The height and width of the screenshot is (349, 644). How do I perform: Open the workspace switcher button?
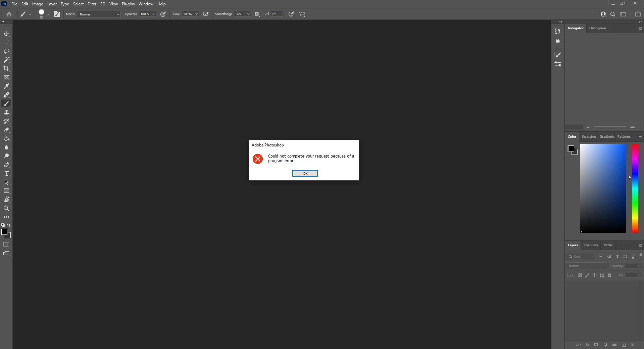click(623, 14)
